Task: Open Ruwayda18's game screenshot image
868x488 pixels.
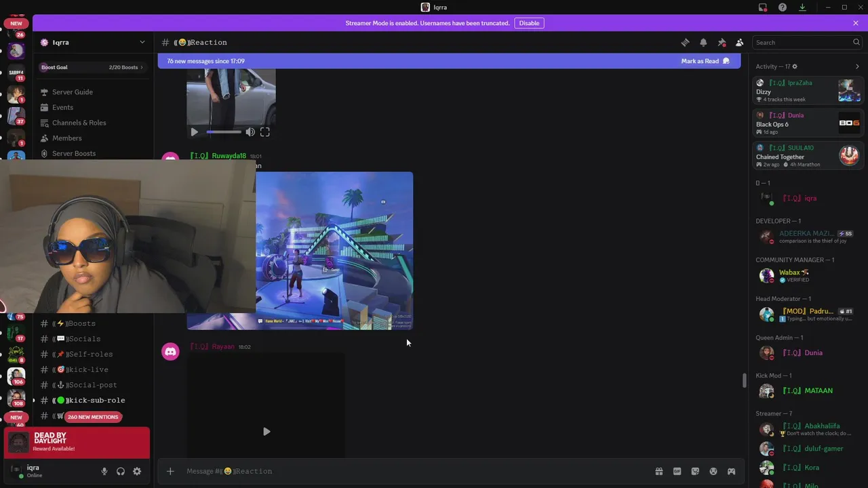Action: click(334, 251)
